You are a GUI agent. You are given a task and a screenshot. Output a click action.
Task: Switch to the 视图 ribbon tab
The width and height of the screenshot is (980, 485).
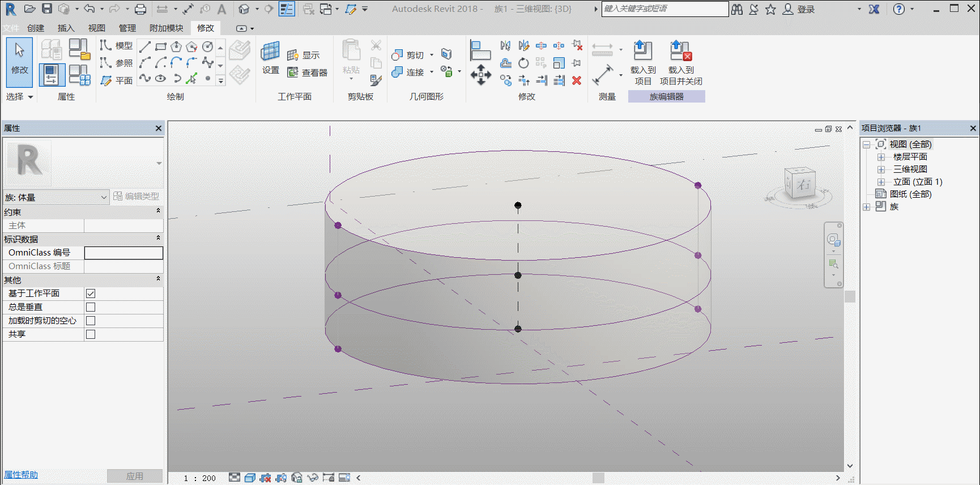97,28
